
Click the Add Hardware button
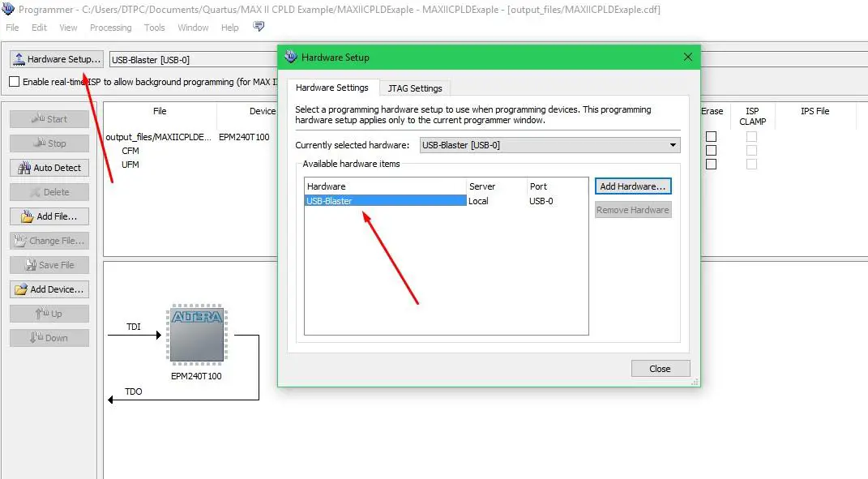point(633,186)
